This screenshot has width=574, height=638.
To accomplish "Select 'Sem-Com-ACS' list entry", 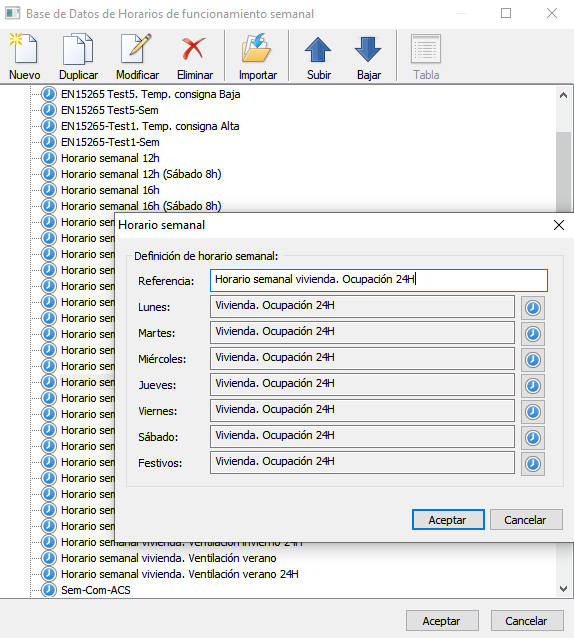I will point(96,590).
